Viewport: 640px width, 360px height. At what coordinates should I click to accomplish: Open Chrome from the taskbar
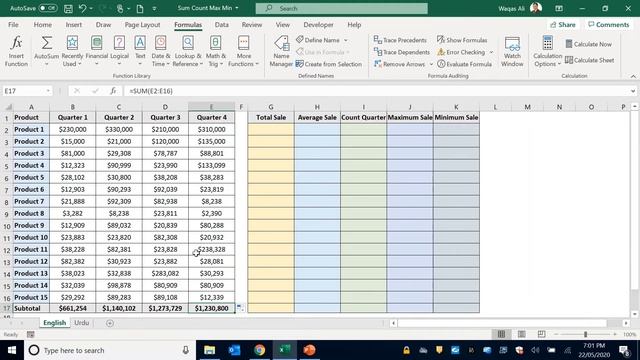[260, 350]
